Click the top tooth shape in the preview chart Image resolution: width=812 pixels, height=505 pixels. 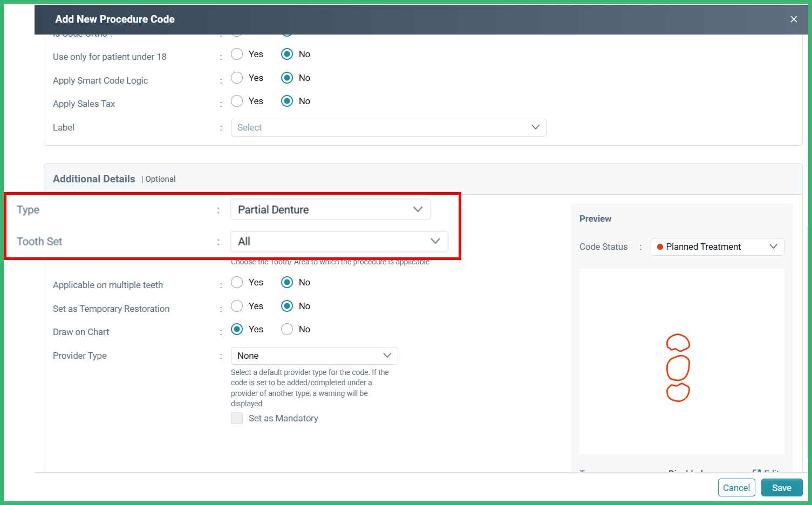tap(678, 343)
